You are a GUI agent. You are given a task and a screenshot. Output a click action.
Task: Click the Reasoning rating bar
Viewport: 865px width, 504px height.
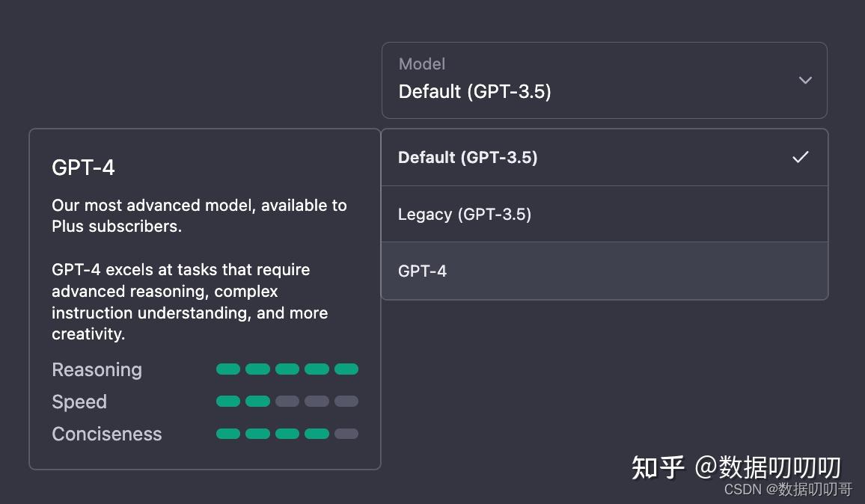pyautogui.click(x=287, y=369)
